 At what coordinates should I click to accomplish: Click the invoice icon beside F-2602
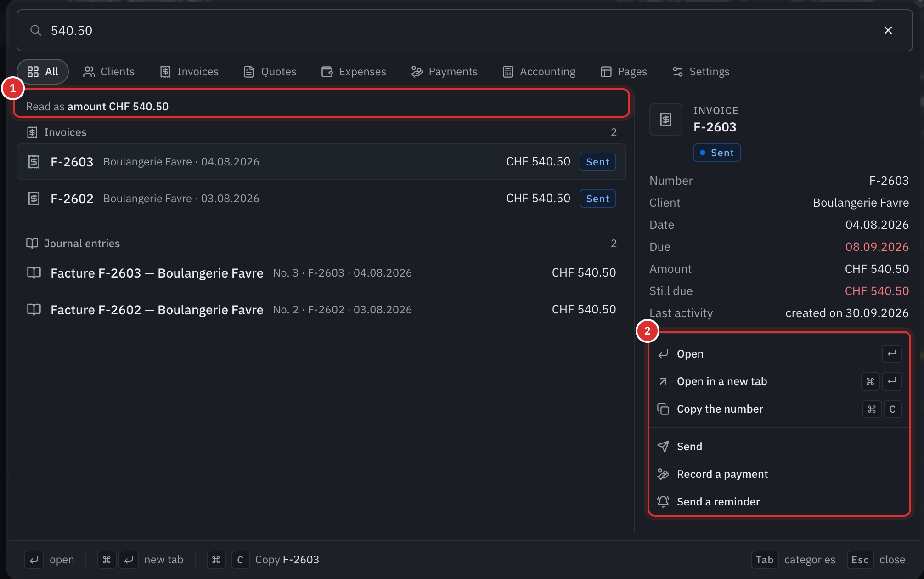coord(34,199)
